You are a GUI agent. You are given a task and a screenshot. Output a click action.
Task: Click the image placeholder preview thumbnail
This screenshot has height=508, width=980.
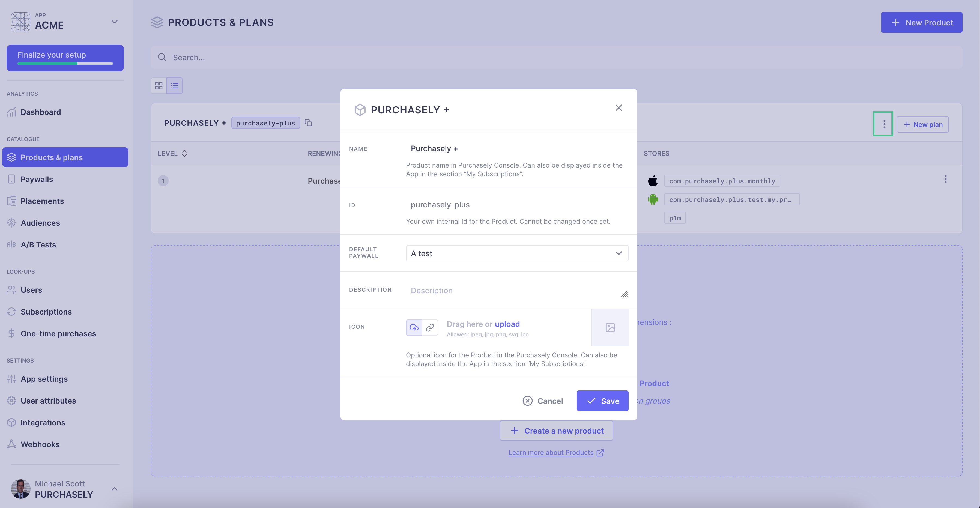610,327
